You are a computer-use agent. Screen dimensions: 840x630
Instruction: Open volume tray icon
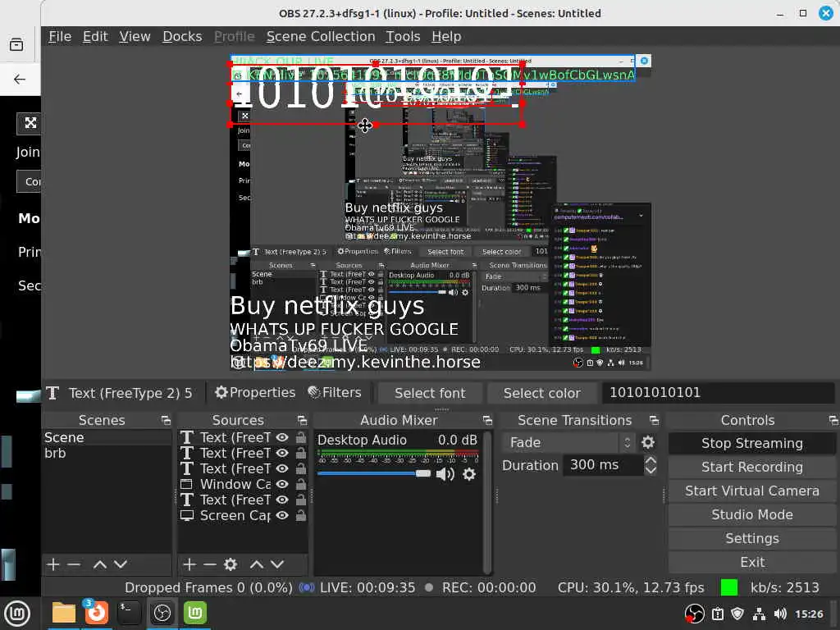(780, 614)
